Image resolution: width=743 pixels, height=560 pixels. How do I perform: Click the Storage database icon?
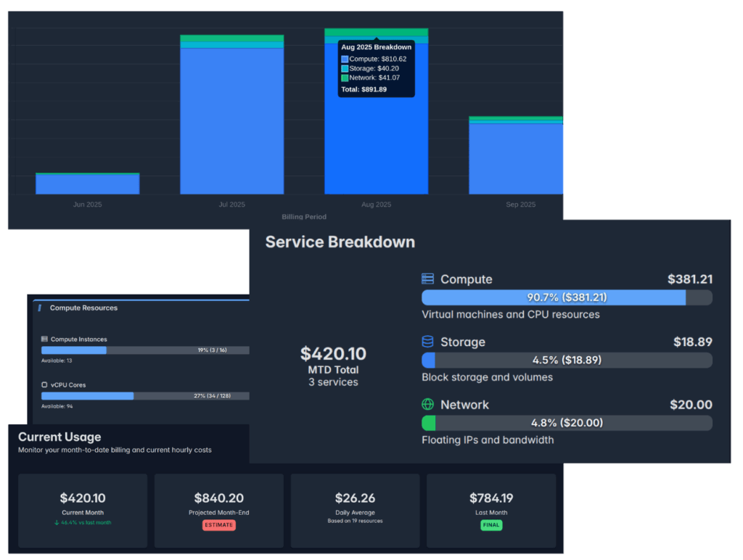coord(427,342)
